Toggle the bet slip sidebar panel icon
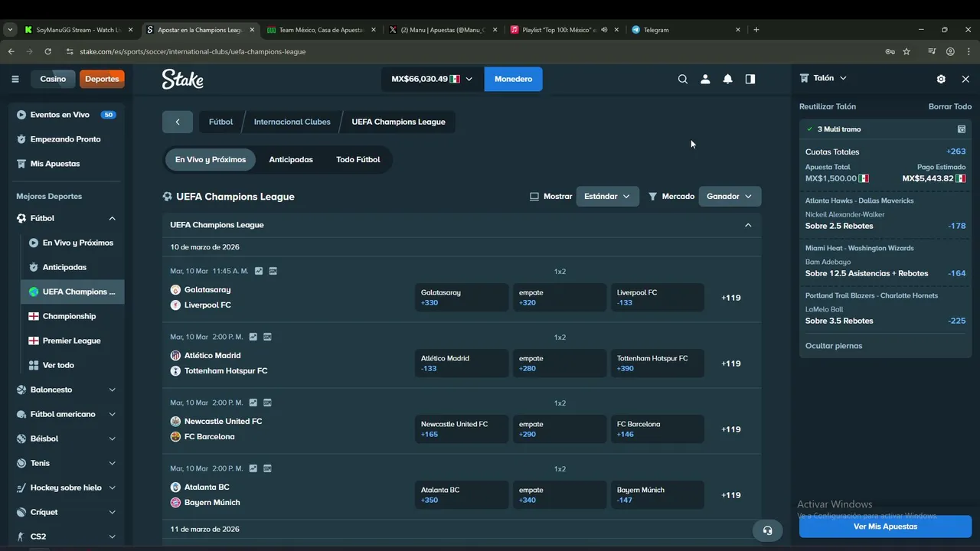This screenshot has height=551, width=980. pos(750,79)
